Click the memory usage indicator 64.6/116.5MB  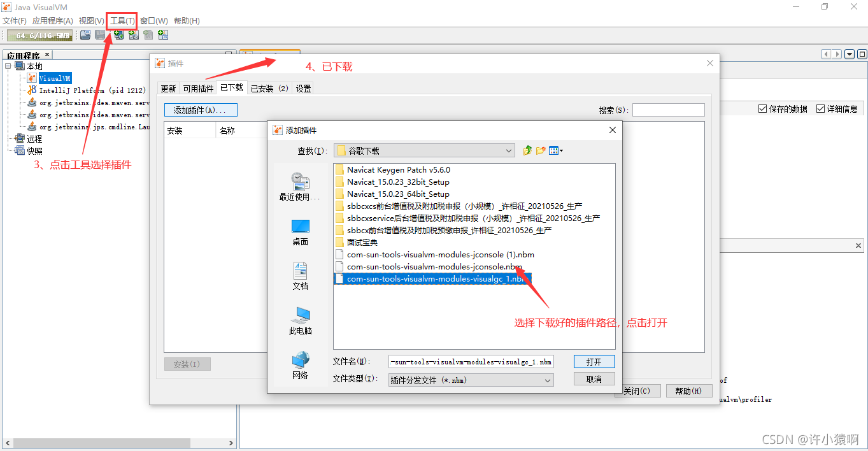click(40, 36)
